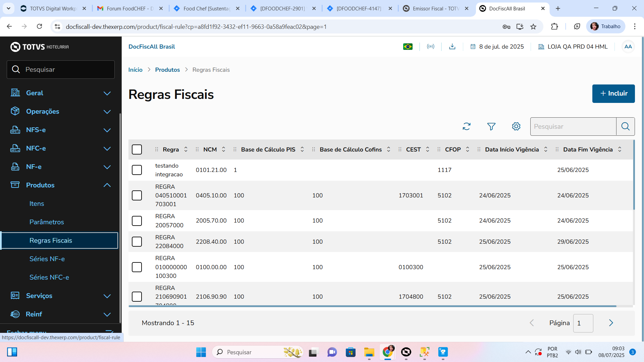This screenshot has height=362, width=644.
Task: Collapse the Produtos sidebar section
Action: coord(107,185)
